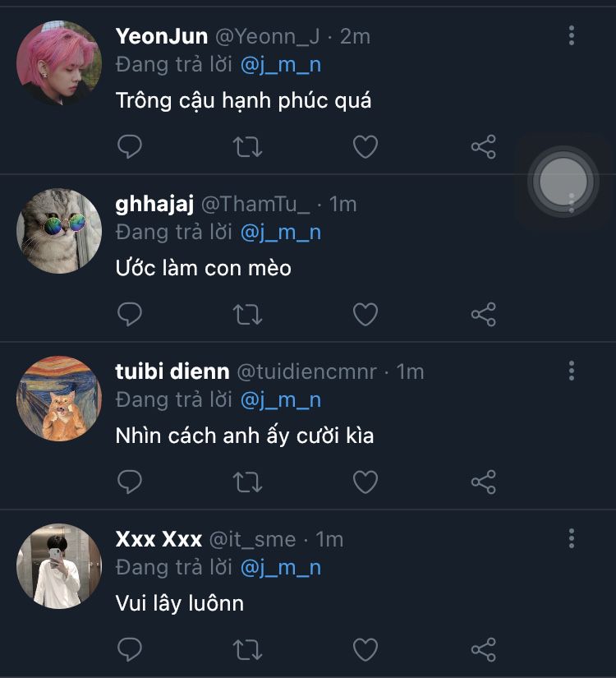Image resolution: width=616 pixels, height=678 pixels.
Task: Share YeonJun's tweet
Action: [483, 146]
